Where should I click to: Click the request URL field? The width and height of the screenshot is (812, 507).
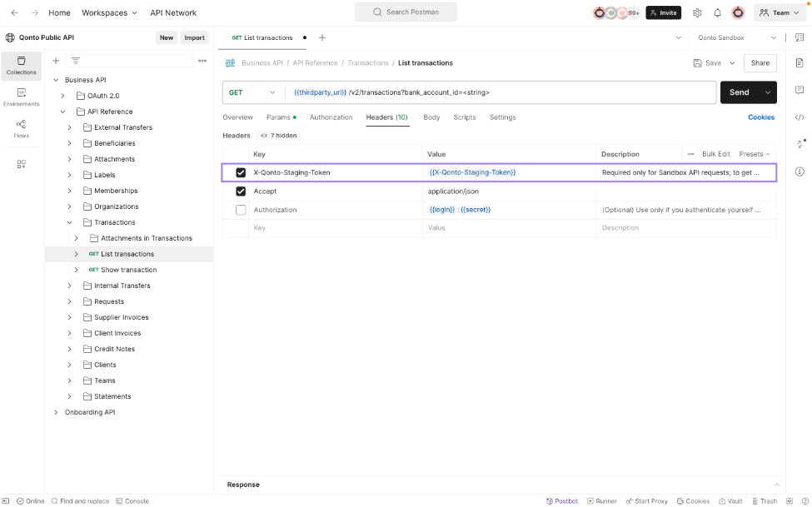pos(501,92)
